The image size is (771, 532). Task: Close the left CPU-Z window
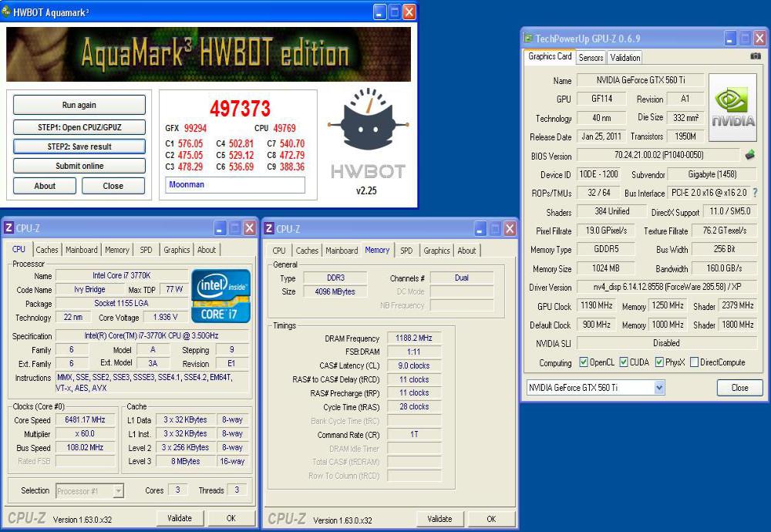(249, 227)
